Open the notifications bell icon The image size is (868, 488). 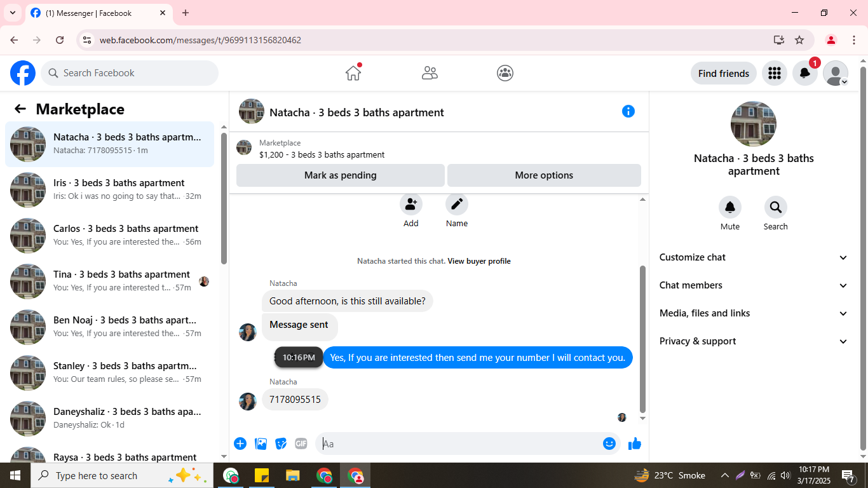point(804,73)
